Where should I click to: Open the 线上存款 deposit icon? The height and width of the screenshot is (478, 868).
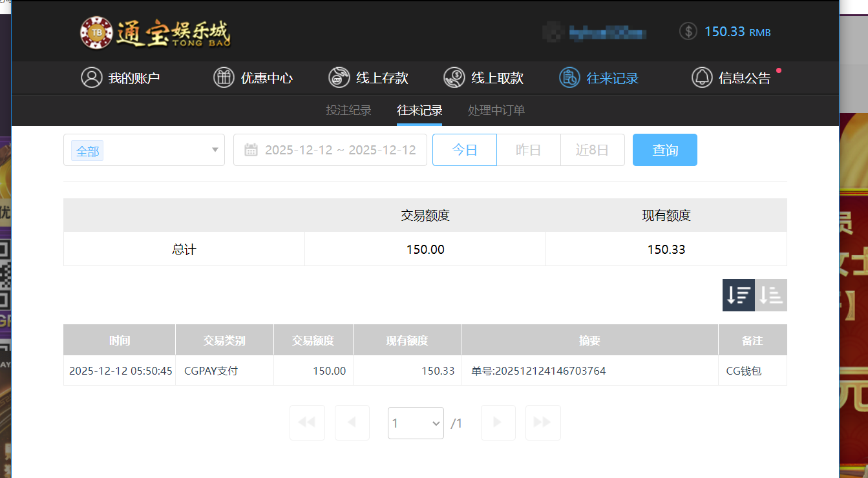click(339, 77)
